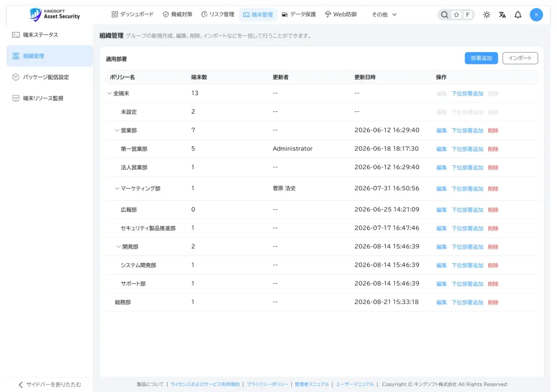Open the プライバシーポリシー footer link
Screen dimensions: 557x392
[x=267, y=384]
